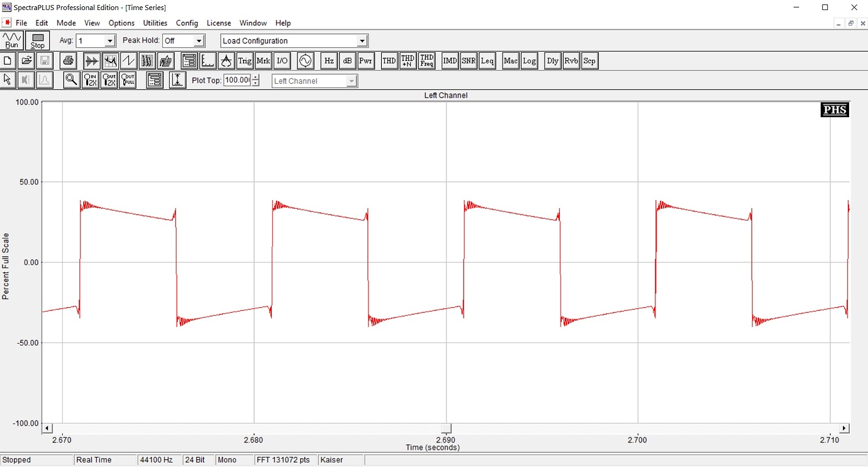Click the Zoom Out Full icon
Viewport: 868px width, 467px height.
(x=128, y=80)
